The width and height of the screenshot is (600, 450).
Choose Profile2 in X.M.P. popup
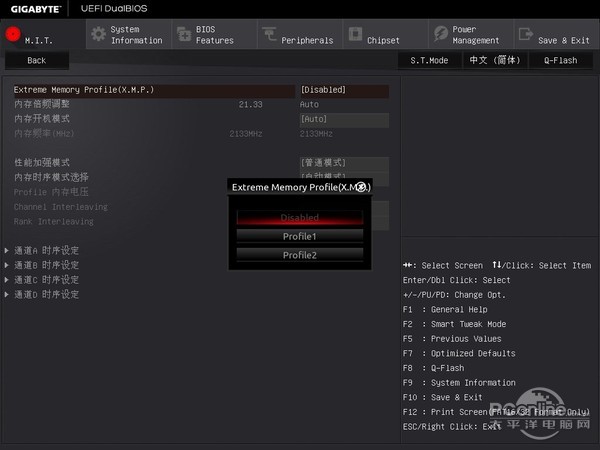[x=300, y=255]
